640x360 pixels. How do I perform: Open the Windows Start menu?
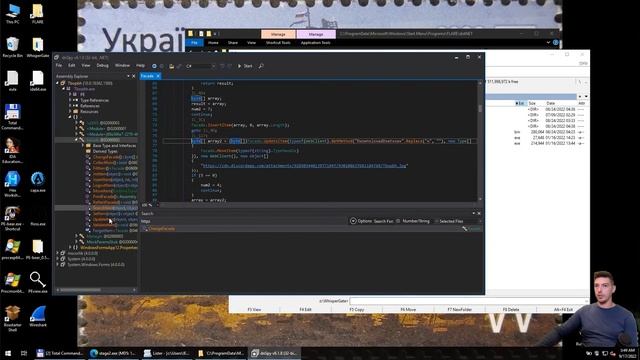pyautogui.click(x=7, y=353)
